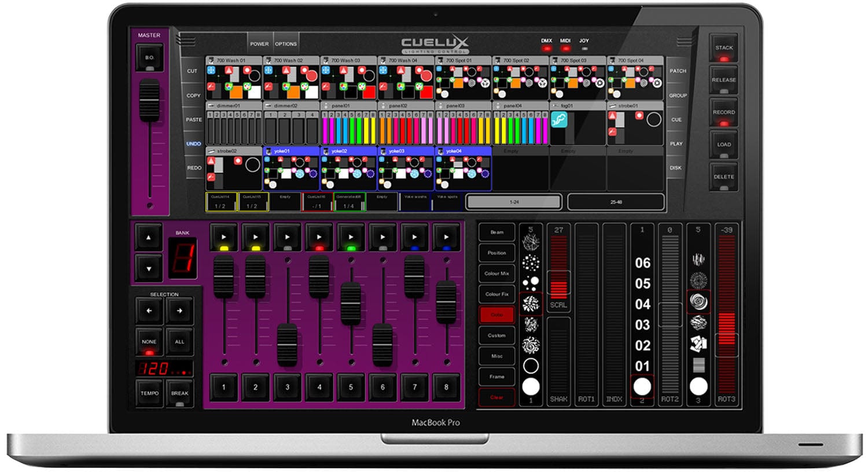
Task: Click the COPY button
Action: (193, 95)
